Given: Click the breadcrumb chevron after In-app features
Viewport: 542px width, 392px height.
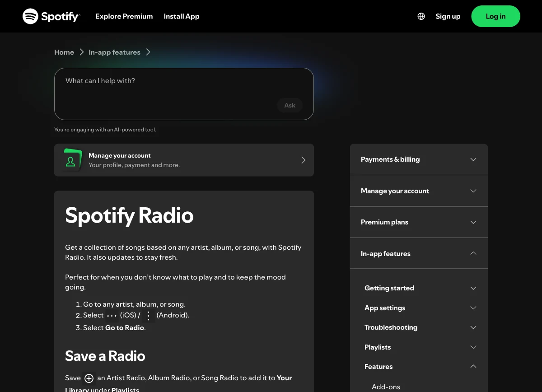Looking at the screenshot, I should (148, 52).
